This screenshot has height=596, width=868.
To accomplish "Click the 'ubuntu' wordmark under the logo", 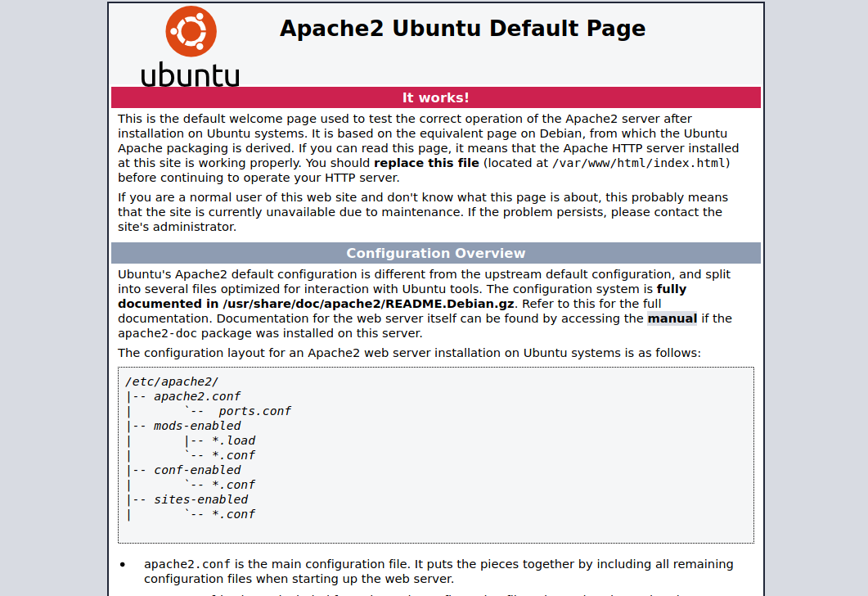I will pyautogui.click(x=190, y=74).
